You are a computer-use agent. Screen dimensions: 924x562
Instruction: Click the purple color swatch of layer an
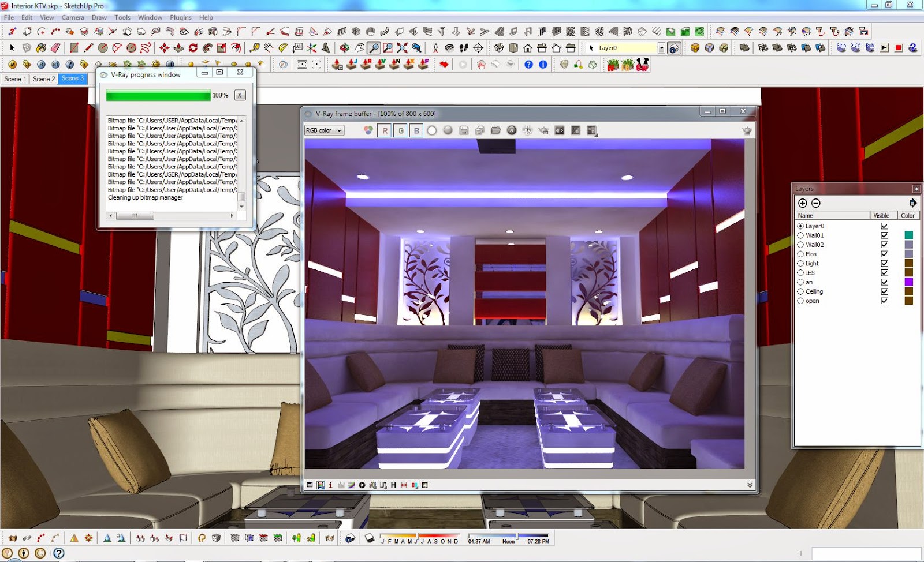[x=909, y=282]
